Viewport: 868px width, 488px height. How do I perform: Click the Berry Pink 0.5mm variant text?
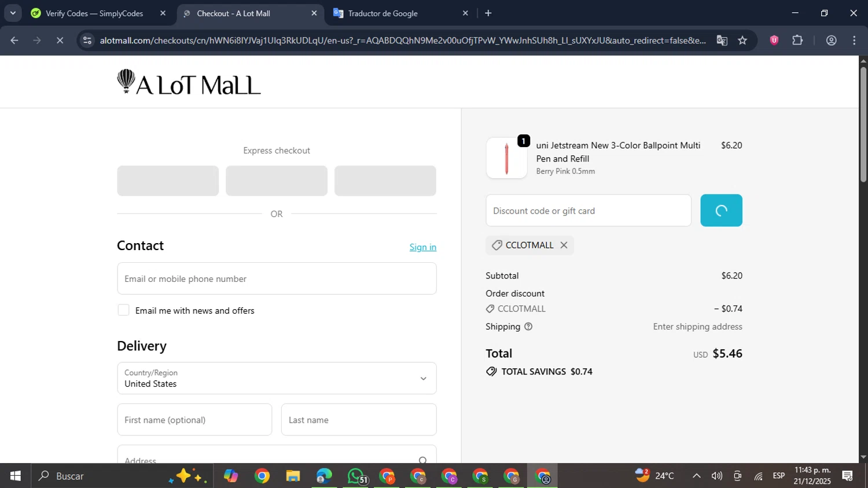565,171
